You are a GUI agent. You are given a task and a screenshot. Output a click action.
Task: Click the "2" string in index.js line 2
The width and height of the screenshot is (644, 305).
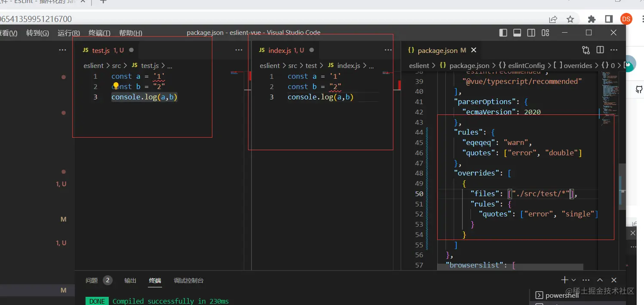coord(335,87)
